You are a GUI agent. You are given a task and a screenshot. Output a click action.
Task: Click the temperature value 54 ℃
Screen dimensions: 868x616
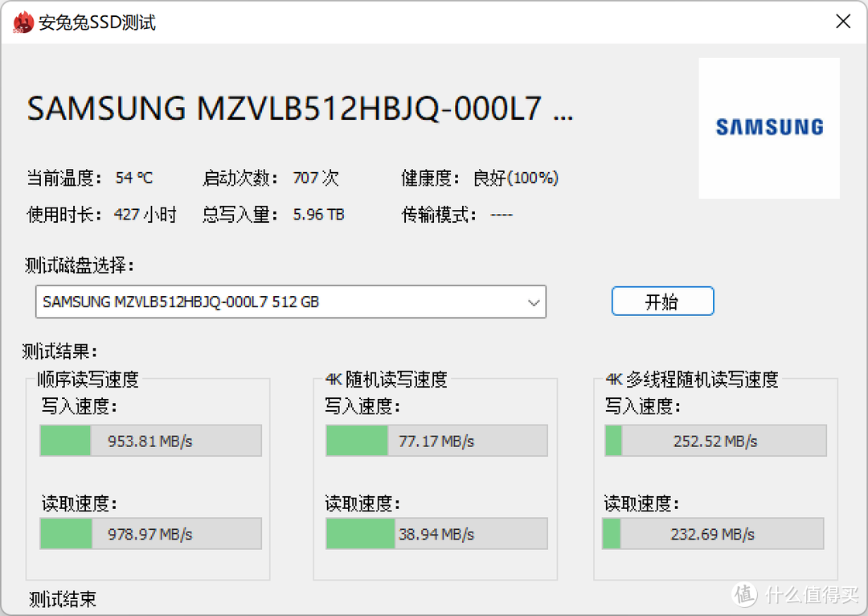(134, 178)
